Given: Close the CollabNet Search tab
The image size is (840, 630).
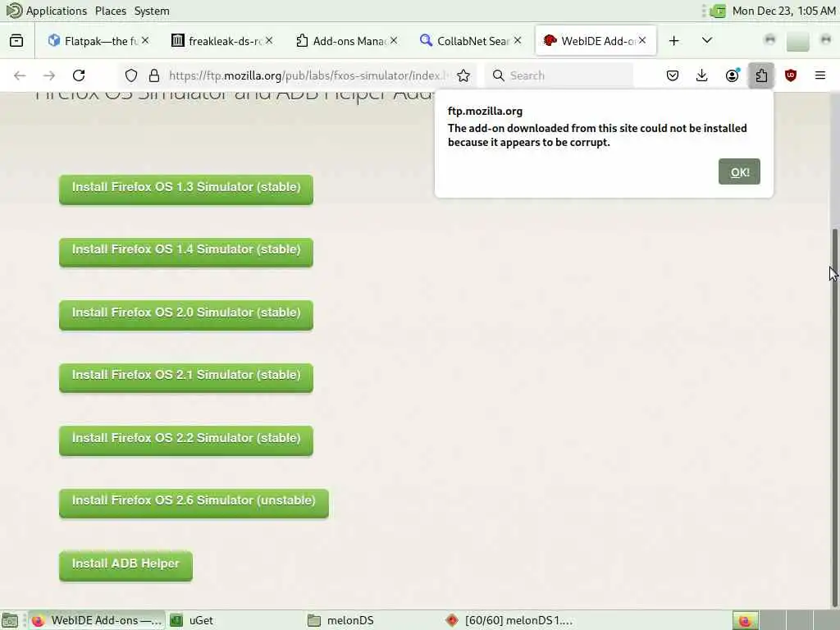Looking at the screenshot, I should coord(518,40).
